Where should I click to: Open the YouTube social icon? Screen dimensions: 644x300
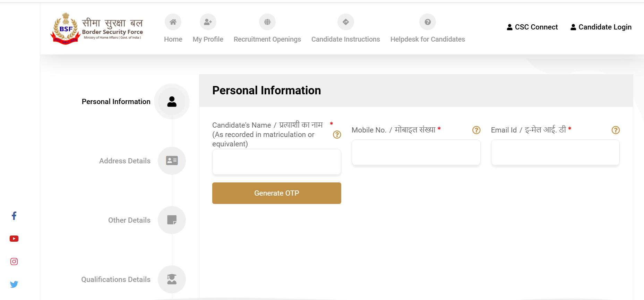14,239
